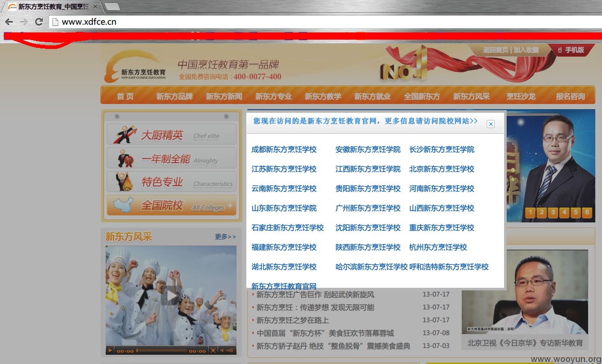Open 全国新东方 navigation item
Viewport: 602px width, 364px height.
click(x=422, y=96)
